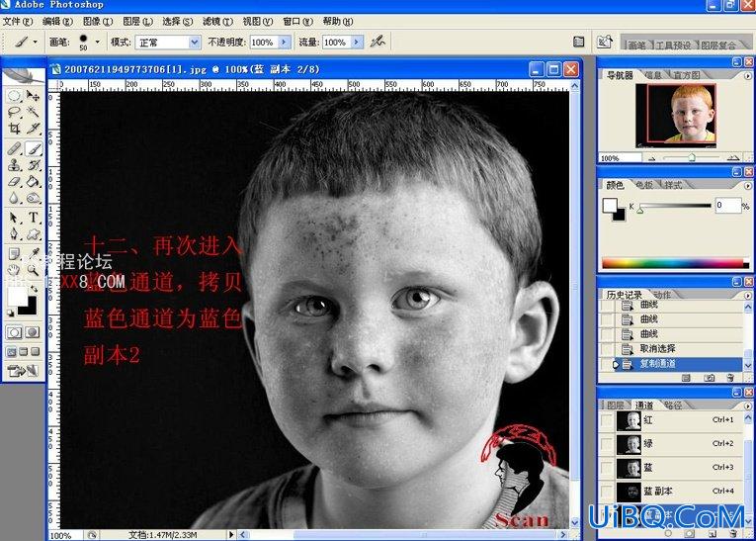Viewport: 756px width, 541px height.
Task: Choose Full Screen with Menu Bar
Action: click(23, 352)
